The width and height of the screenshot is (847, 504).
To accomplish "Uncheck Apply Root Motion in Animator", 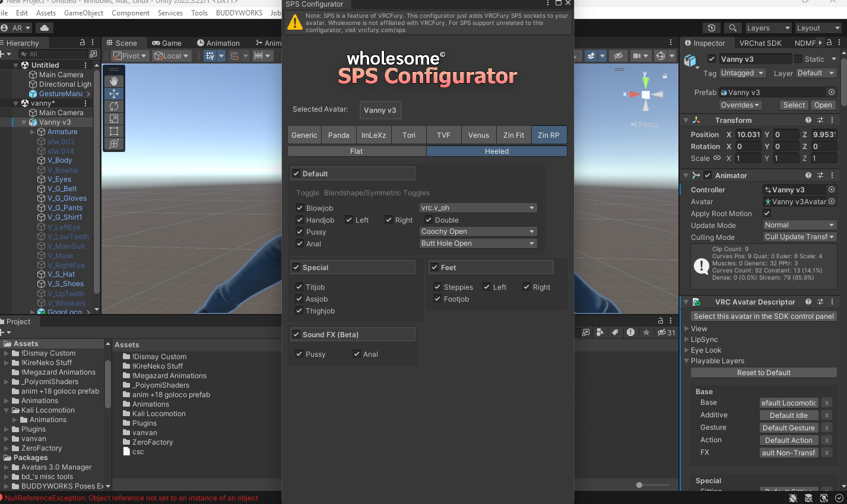I will pyautogui.click(x=767, y=213).
